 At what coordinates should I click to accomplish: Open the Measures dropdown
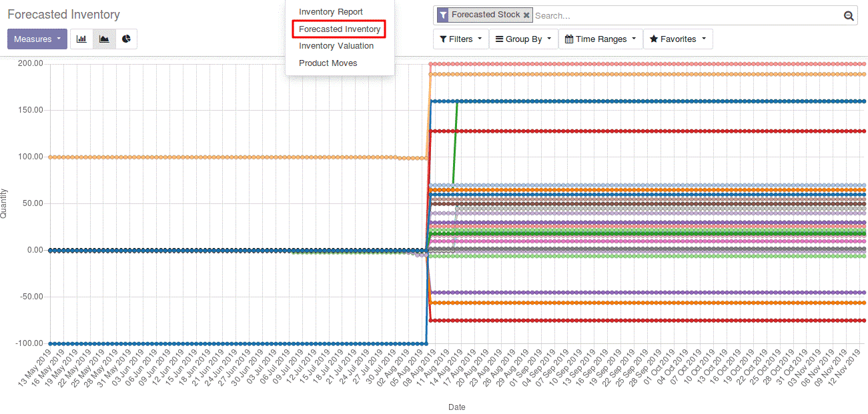tap(37, 39)
